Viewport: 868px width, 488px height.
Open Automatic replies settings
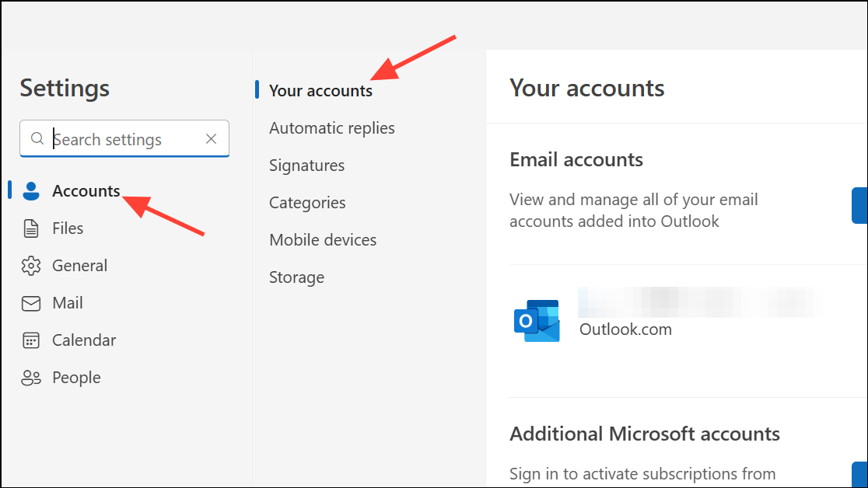pos(332,127)
